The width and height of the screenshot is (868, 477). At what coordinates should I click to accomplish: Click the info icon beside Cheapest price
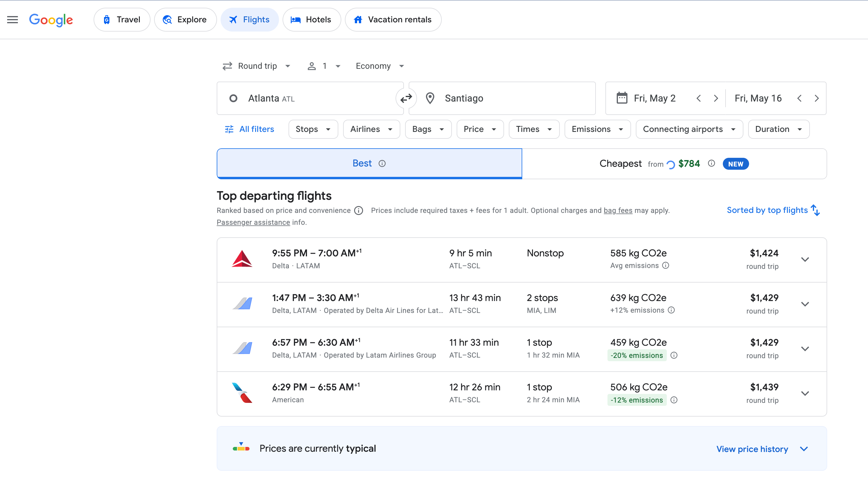pyautogui.click(x=711, y=163)
